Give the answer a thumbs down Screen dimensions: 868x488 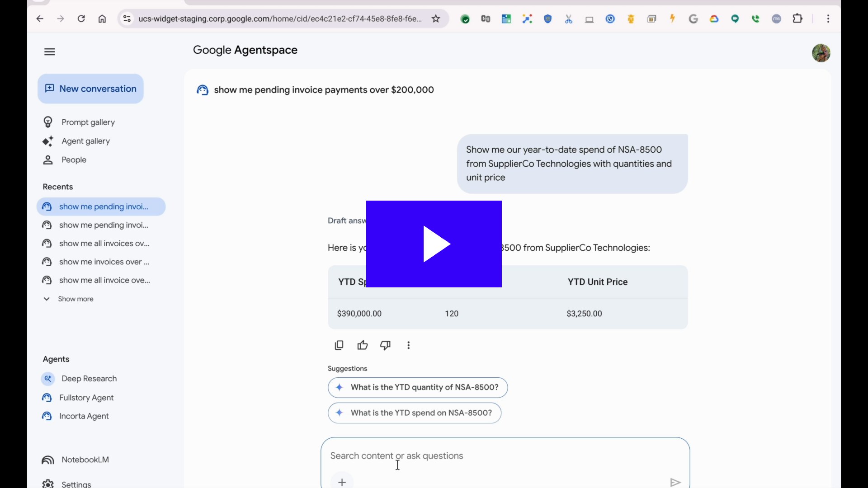point(386,346)
